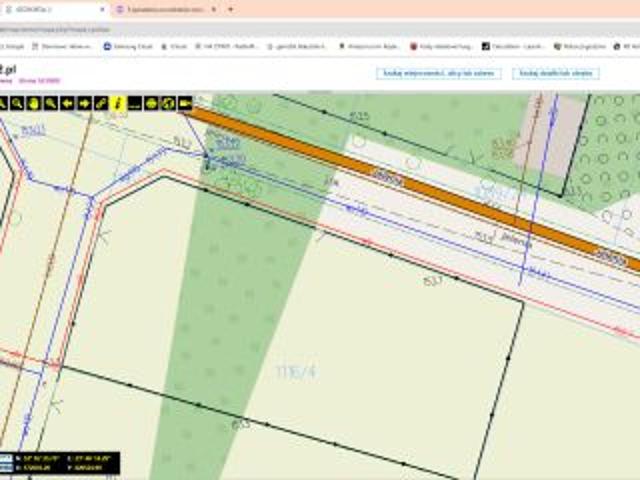Close the first browser tab

coord(102,9)
